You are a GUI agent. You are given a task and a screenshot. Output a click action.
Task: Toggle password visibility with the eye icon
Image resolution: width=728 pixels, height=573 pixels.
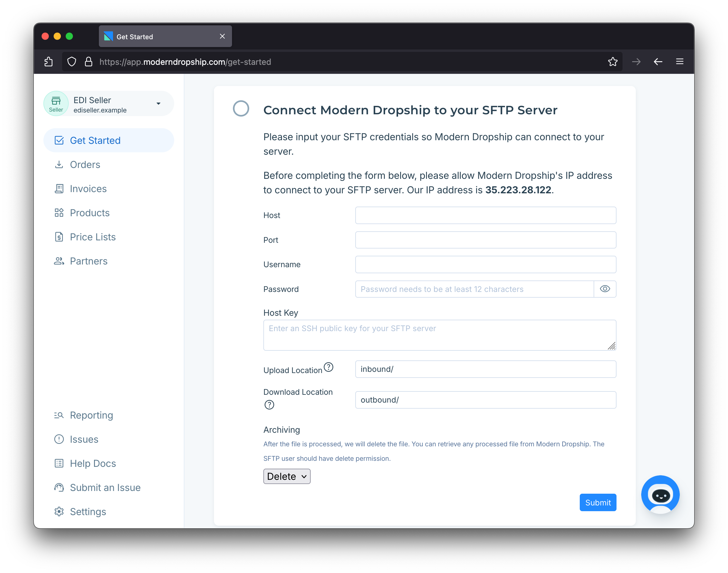click(605, 289)
